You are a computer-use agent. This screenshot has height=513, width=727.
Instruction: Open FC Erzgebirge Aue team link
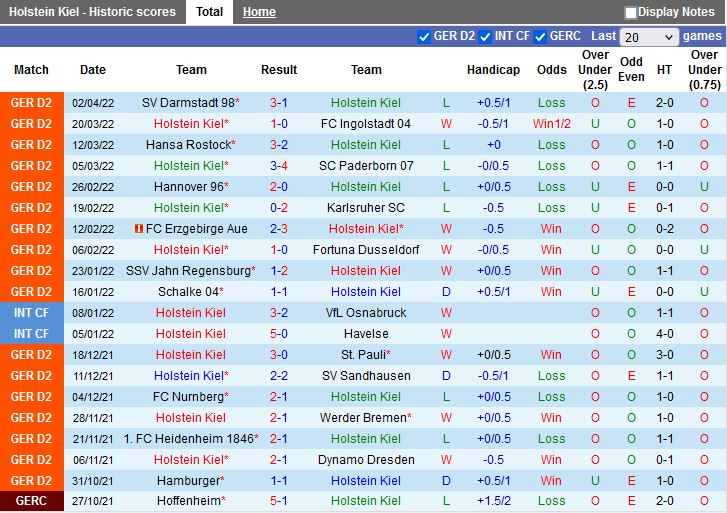pyautogui.click(x=197, y=229)
